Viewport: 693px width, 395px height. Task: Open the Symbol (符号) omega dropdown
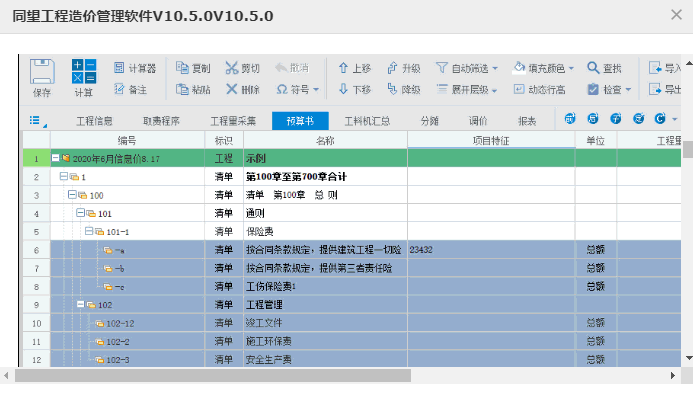click(x=297, y=89)
